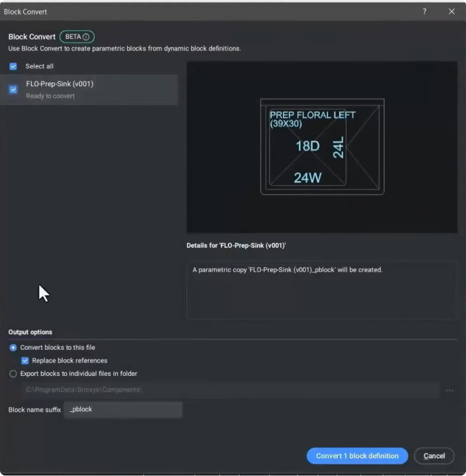Edit the Block name suffix field
This screenshot has height=476, width=466.
tap(122, 409)
